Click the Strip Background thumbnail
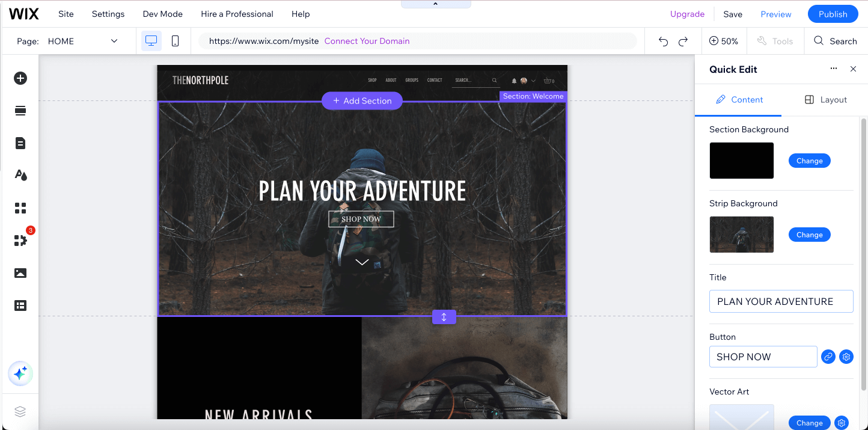This screenshot has height=430, width=868. click(742, 235)
